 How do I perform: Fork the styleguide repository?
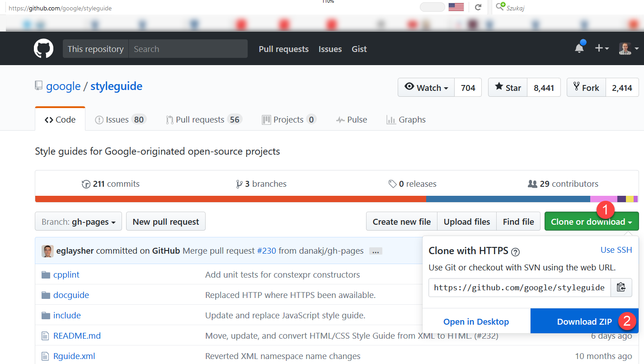[586, 88]
